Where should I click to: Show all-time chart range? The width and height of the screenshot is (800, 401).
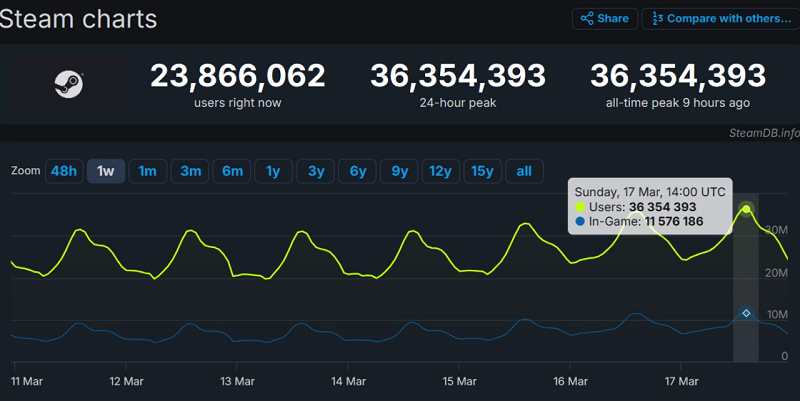tap(524, 171)
